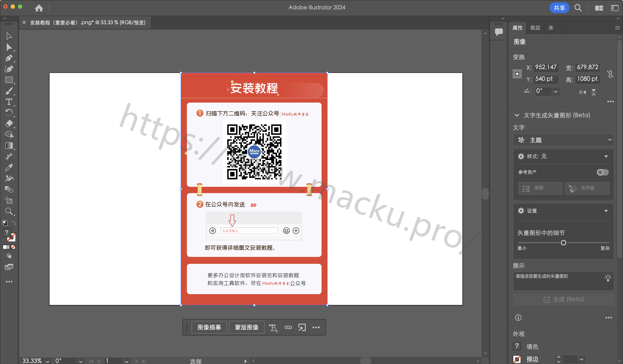
Task: Select the Rectangle tool
Action: click(x=9, y=80)
